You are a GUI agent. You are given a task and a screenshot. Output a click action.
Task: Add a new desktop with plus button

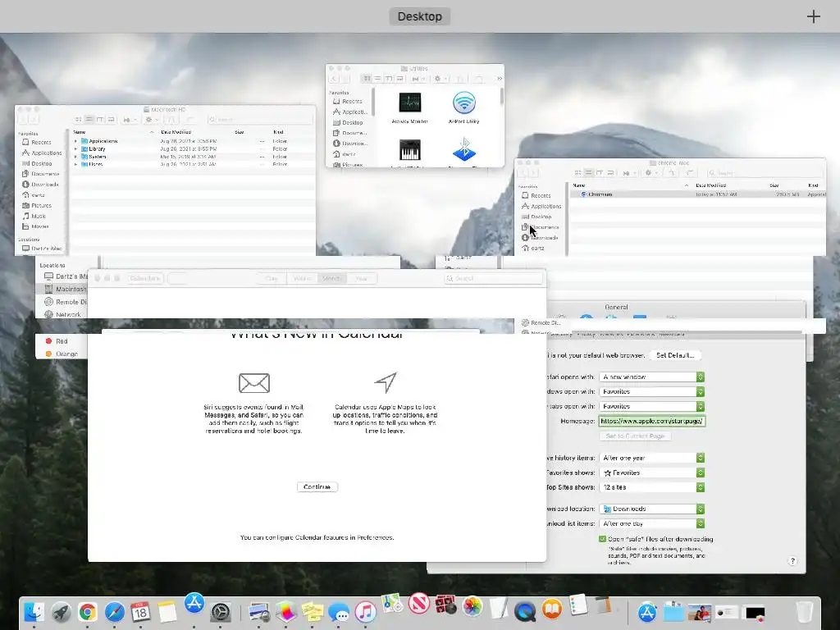813,16
